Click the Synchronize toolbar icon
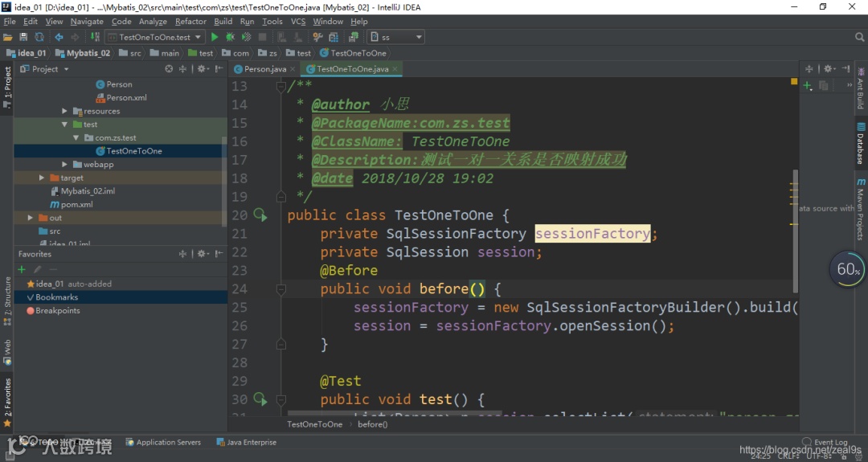Image resolution: width=868 pixels, height=462 pixels. click(39, 37)
